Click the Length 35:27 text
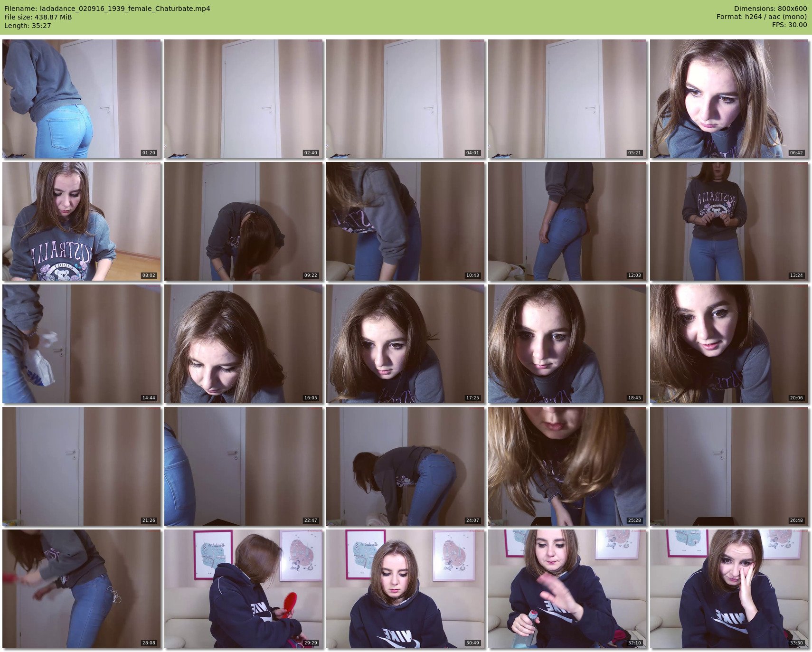The width and height of the screenshot is (812, 652). click(x=28, y=26)
